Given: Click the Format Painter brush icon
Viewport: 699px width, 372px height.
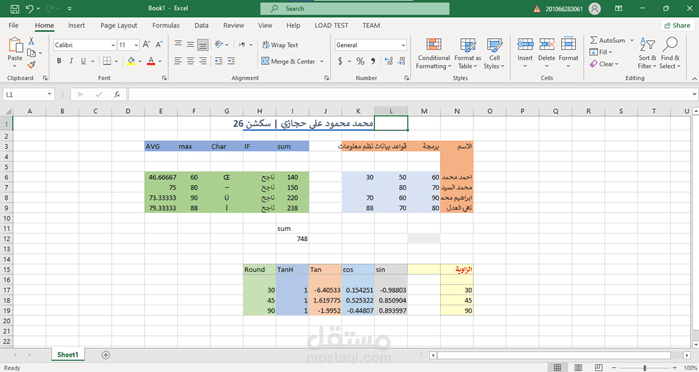Looking at the screenshot, I should (x=31, y=65).
